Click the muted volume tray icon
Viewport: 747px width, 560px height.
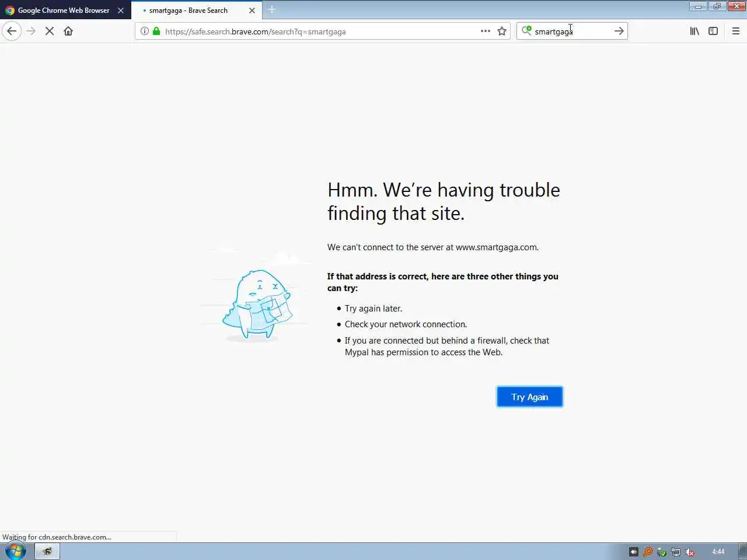(690, 552)
